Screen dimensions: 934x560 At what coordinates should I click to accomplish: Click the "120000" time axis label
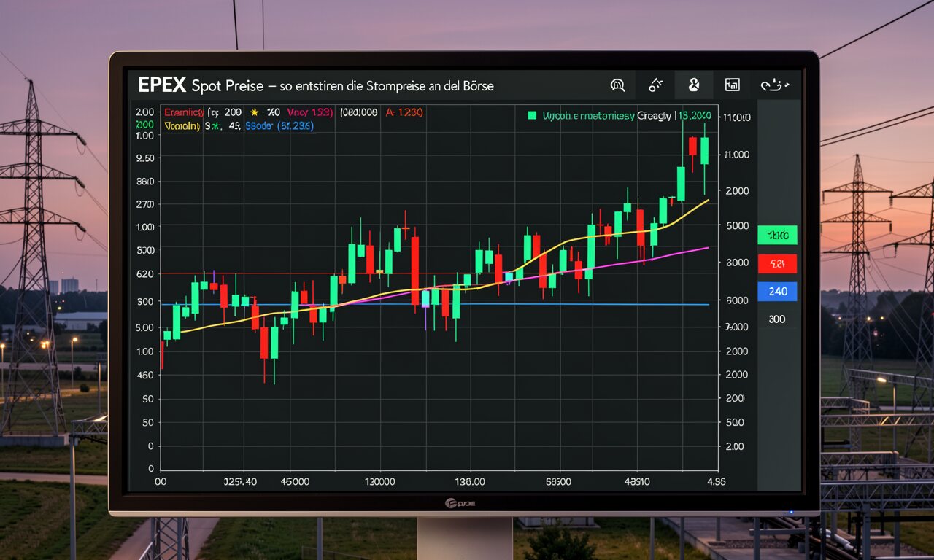click(379, 482)
